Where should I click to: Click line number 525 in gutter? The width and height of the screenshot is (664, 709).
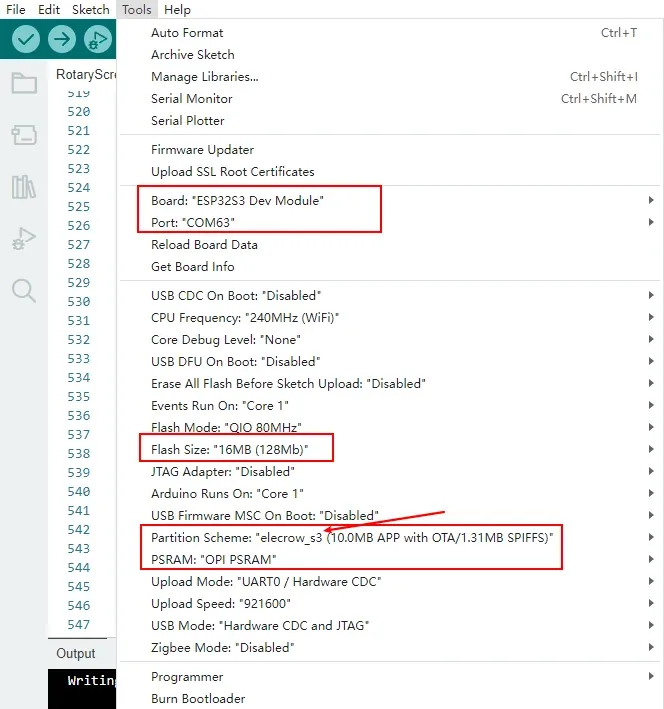(x=79, y=207)
